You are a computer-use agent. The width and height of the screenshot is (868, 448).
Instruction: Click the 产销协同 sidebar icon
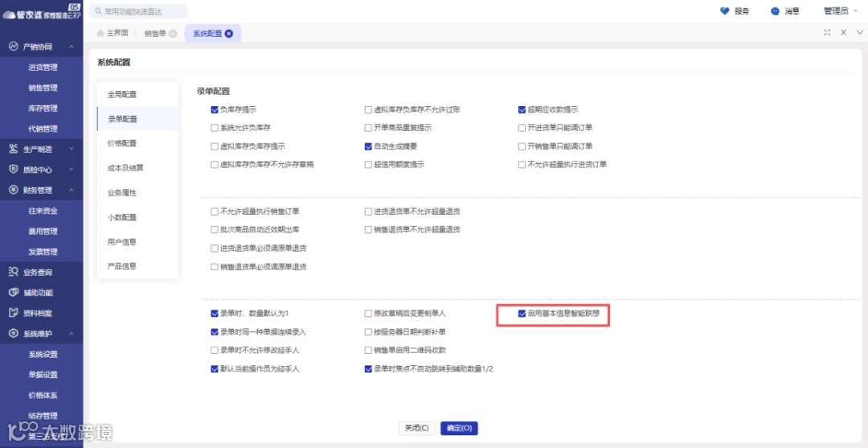pyautogui.click(x=14, y=47)
